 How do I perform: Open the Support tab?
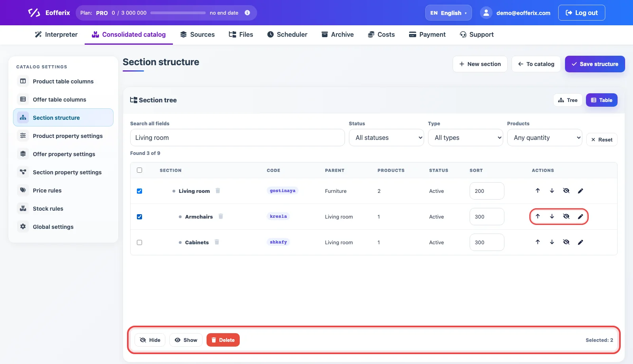(476, 34)
